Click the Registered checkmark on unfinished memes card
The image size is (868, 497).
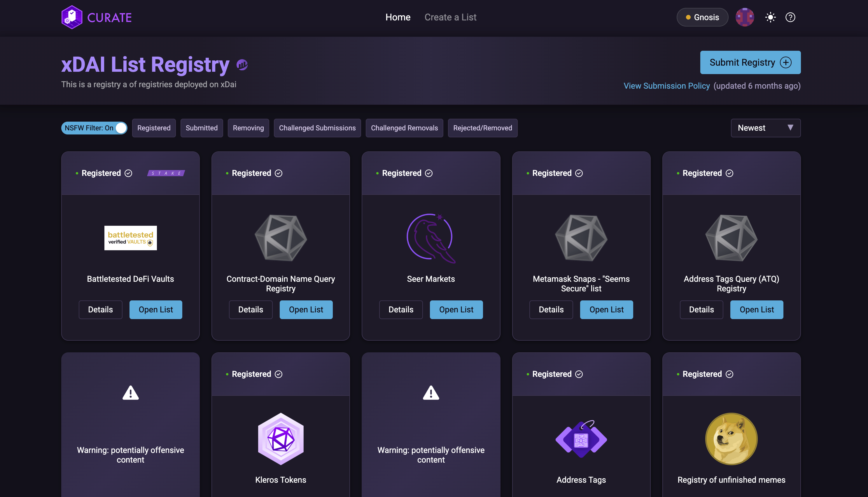point(729,374)
